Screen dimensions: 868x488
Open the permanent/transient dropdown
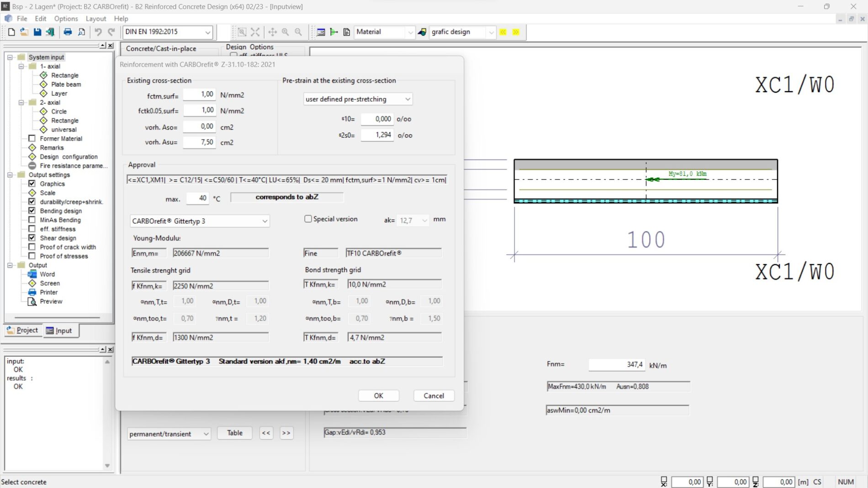point(169,434)
